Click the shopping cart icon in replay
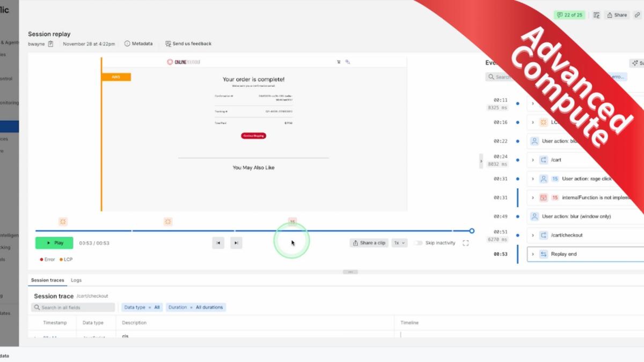This screenshot has height=362, width=644. click(x=339, y=62)
